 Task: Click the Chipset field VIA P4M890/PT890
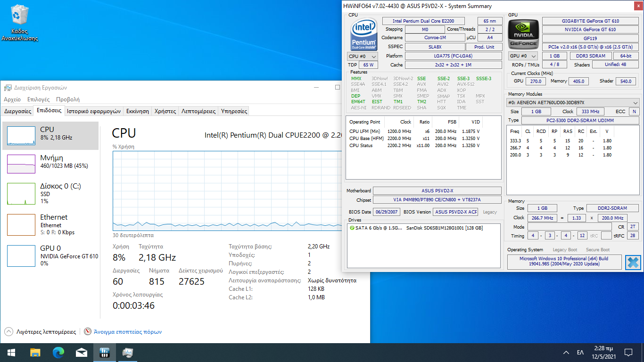point(438,200)
